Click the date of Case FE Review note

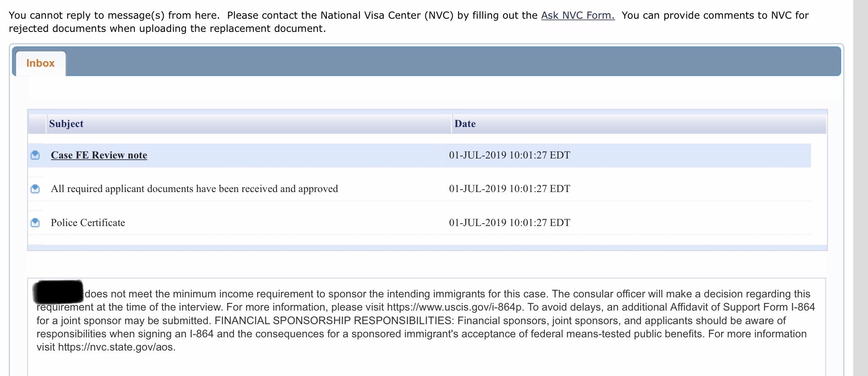509,155
